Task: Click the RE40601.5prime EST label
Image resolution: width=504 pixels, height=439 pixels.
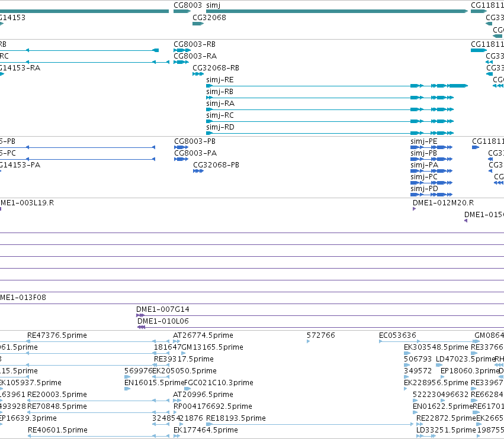Action: (x=57, y=430)
